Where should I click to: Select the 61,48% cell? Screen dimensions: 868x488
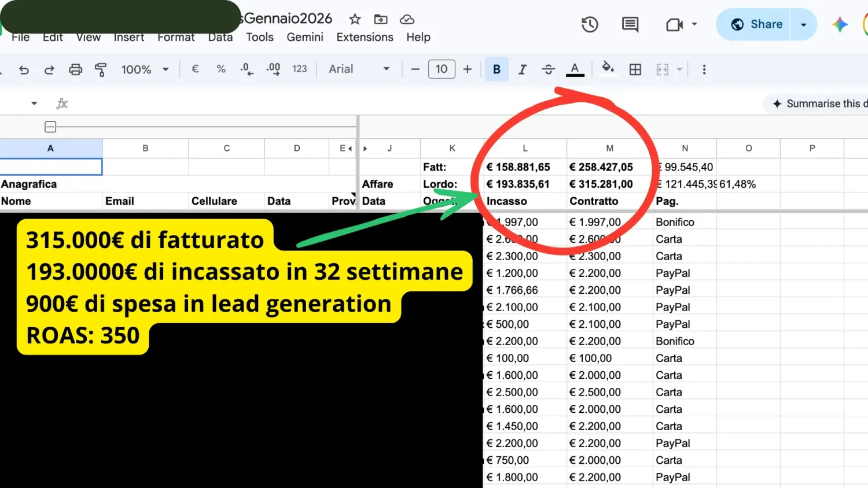[748, 184]
